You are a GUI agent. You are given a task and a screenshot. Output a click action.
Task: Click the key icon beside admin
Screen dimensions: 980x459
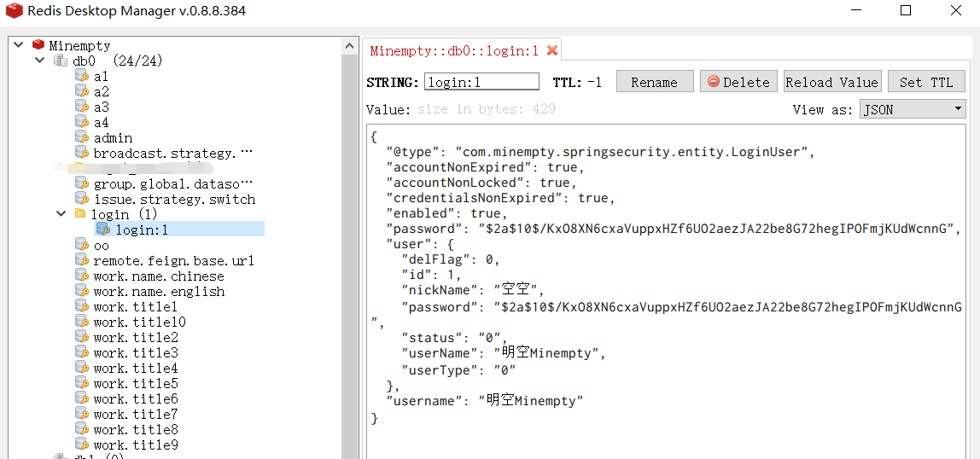[x=82, y=137]
